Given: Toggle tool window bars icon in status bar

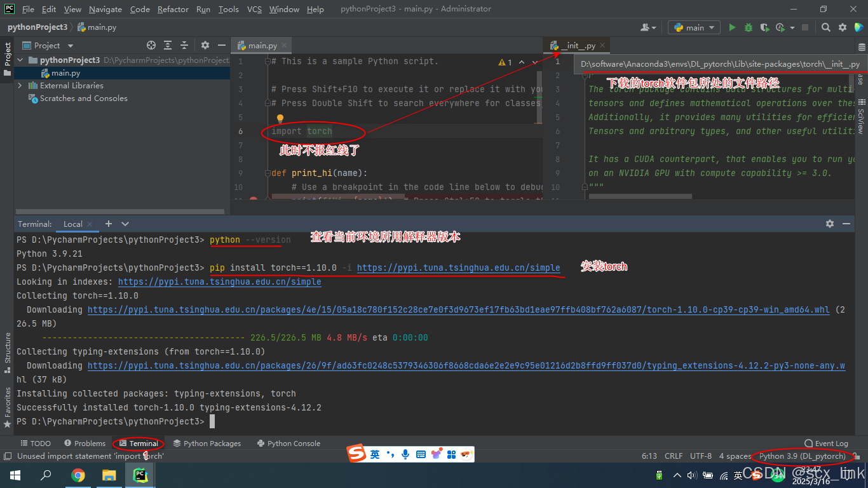Looking at the screenshot, I should tap(7, 456).
